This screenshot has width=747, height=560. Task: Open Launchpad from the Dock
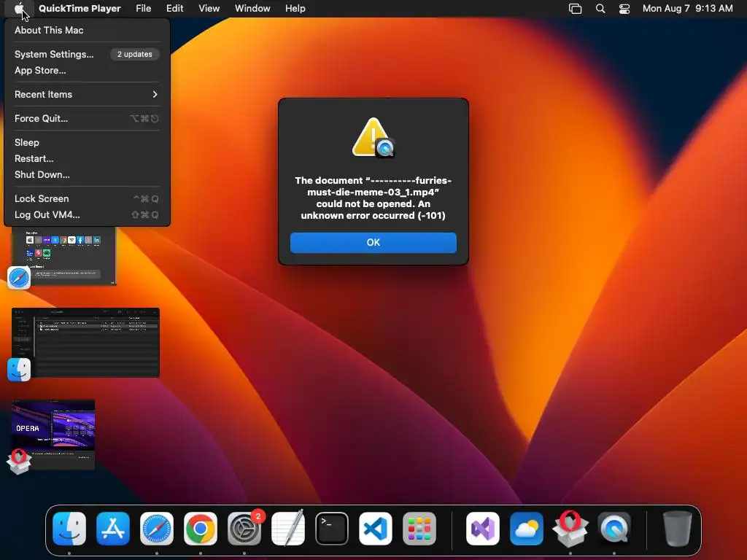419,529
